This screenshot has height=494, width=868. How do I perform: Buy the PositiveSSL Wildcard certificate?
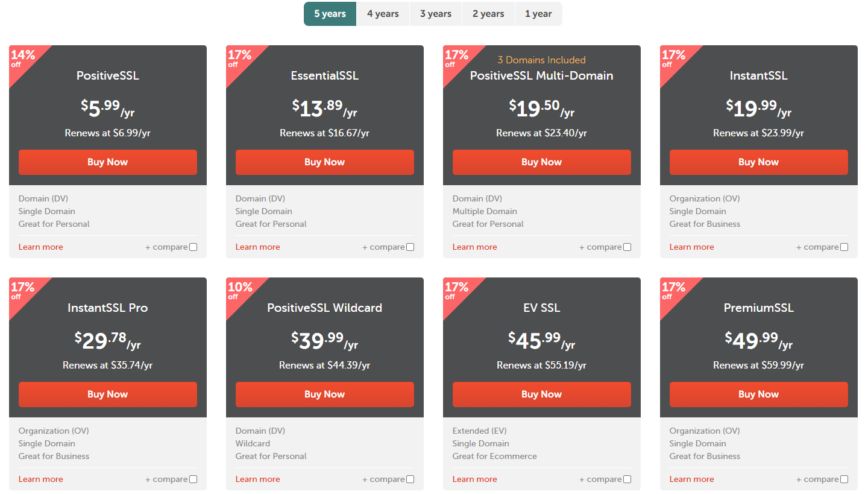coord(325,394)
